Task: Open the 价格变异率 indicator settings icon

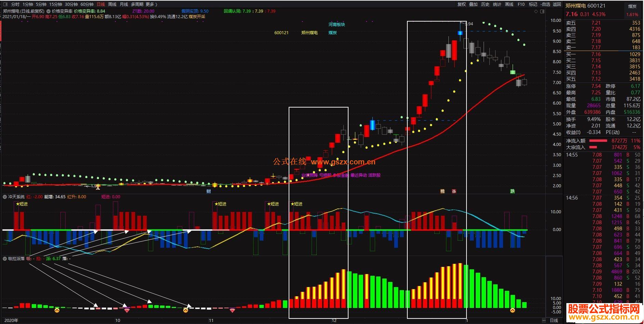Action: (x=48, y=11)
